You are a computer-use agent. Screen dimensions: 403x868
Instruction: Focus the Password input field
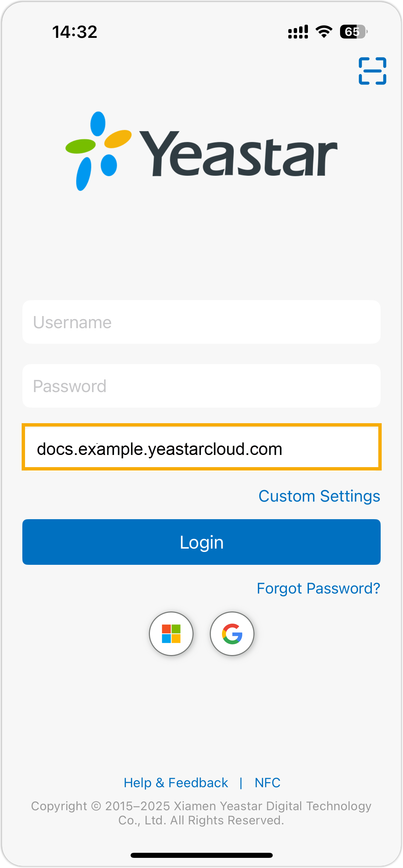[x=201, y=386]
